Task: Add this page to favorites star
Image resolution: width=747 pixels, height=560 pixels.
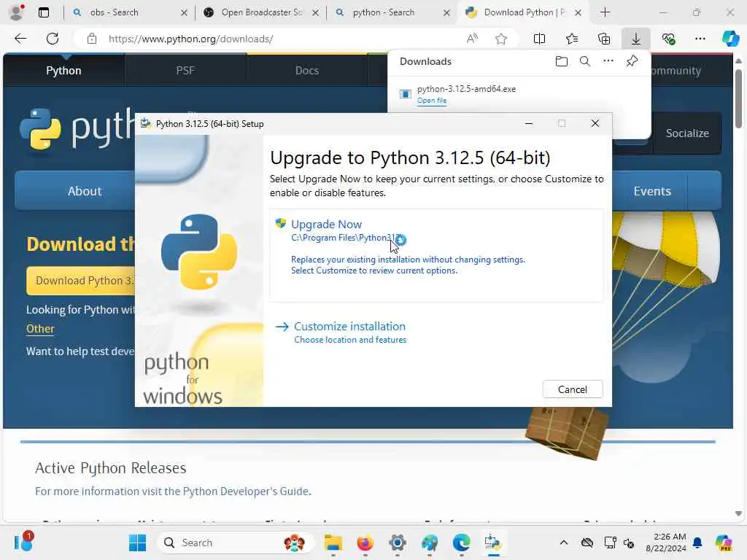Action: coord(500,39)
